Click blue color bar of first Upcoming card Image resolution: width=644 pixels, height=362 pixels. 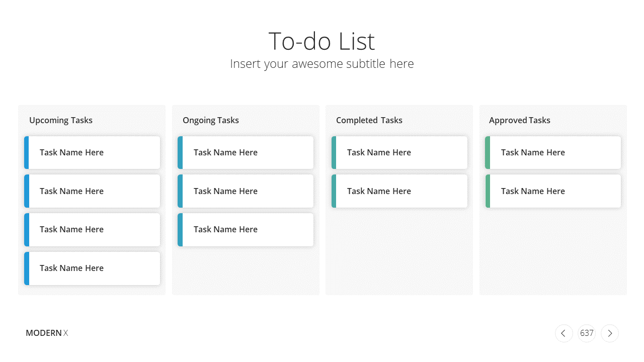click(27, 152)
